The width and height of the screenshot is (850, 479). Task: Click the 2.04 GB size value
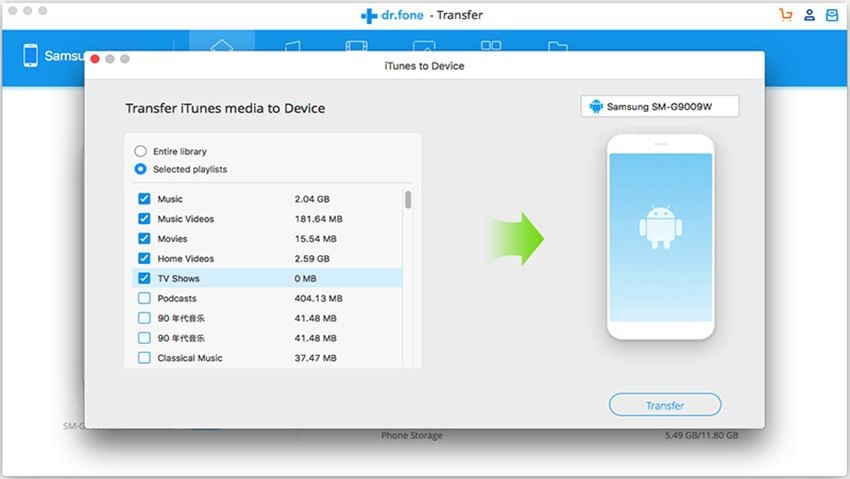(x=312, y=199)
